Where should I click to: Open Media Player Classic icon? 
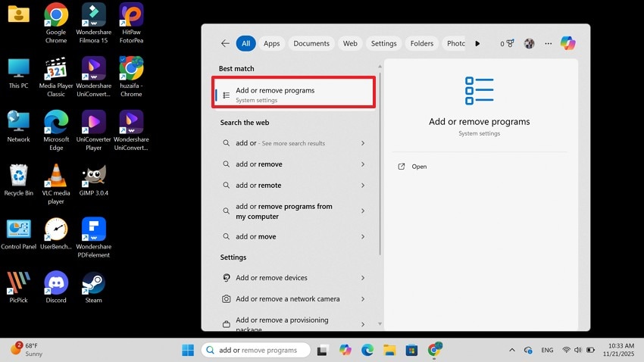(x=56, y=76)
